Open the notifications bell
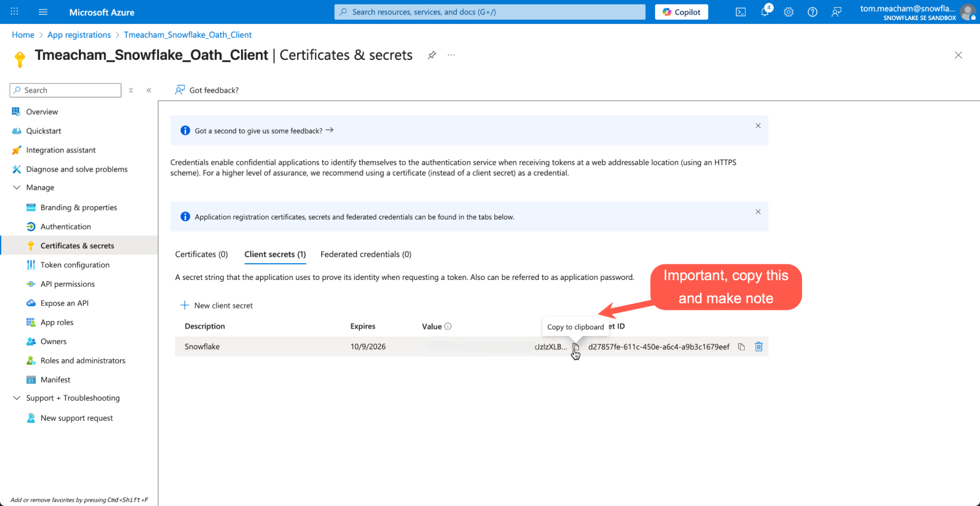Screen dimensions: 980x506 764,12
